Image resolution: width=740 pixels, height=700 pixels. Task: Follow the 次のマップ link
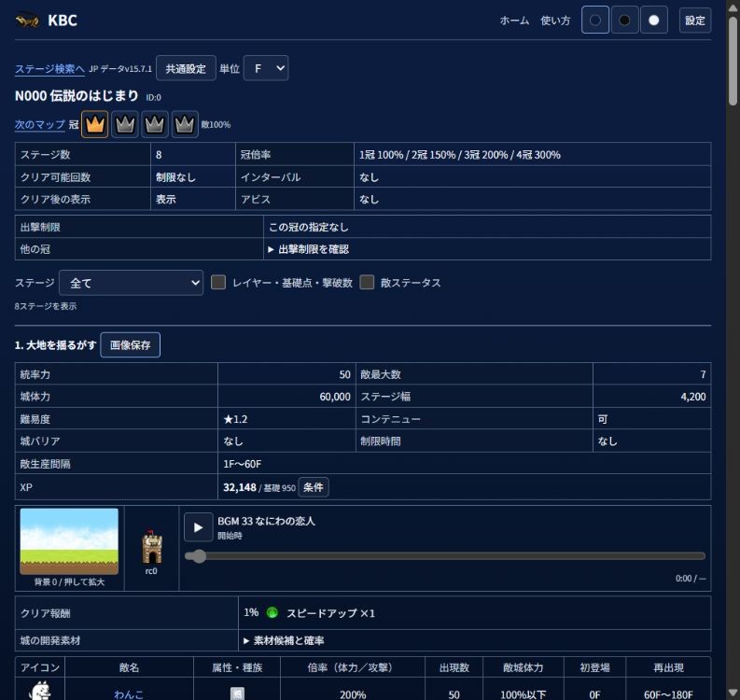(x=39, y=125)
